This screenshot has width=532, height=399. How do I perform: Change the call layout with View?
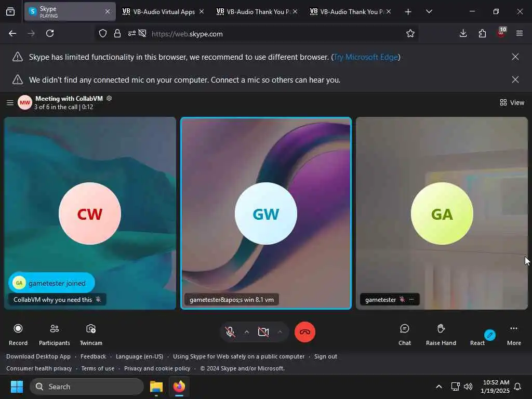[512, 102]
